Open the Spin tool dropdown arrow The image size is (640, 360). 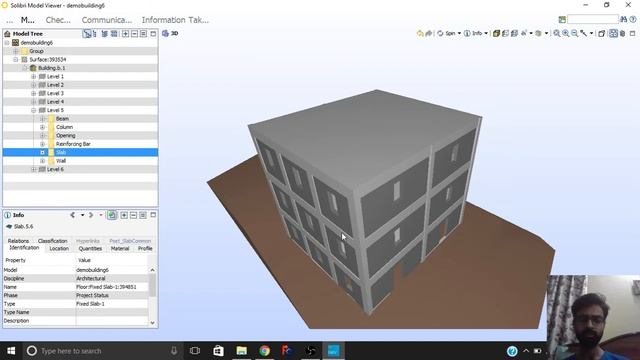tap(459, 33)
